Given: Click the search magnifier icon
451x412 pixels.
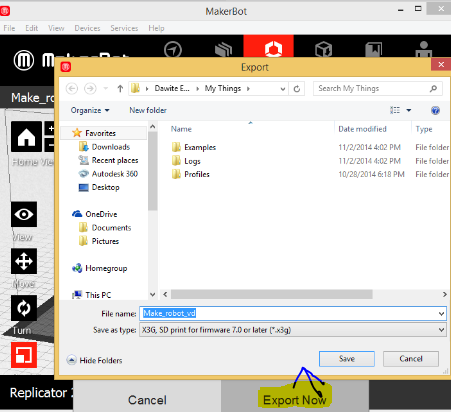Looking at the screenshot, I should coord(433,88).
